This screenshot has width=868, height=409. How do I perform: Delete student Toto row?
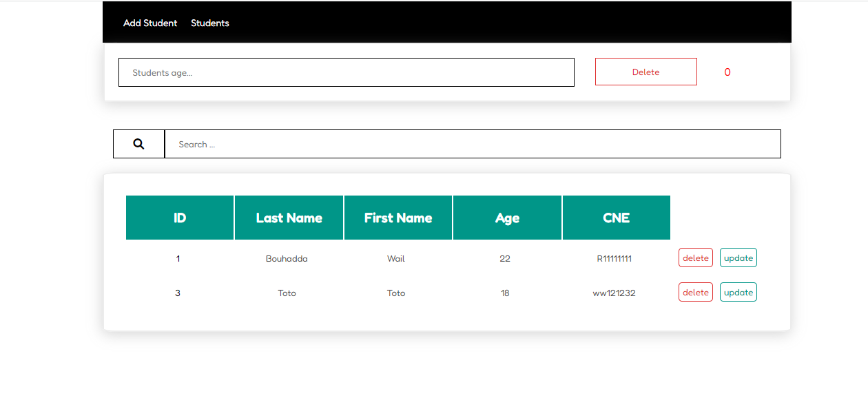pyautogui.click(x=696, y=292)
